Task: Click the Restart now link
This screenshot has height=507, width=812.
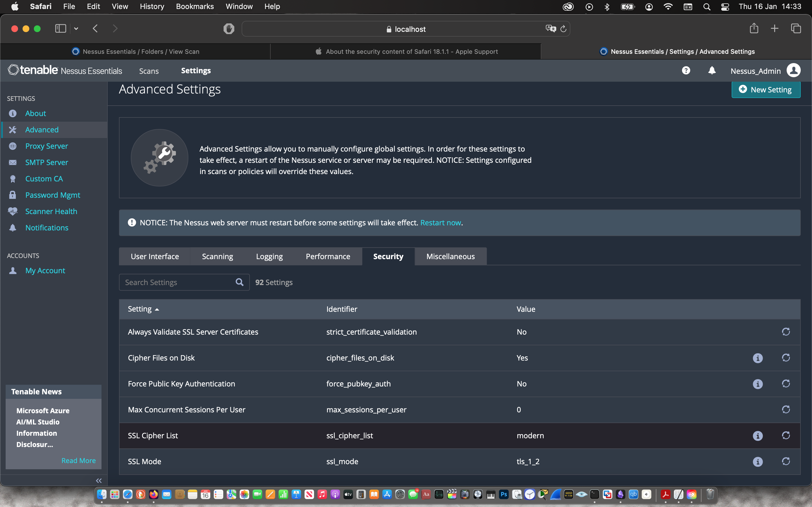Action: point(441,223)
